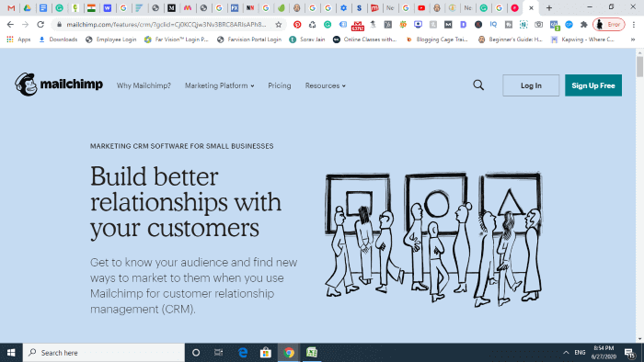Go back to the previous page
Image resolution: width=644 pixels, height=362 pixels.
point(10,25)
